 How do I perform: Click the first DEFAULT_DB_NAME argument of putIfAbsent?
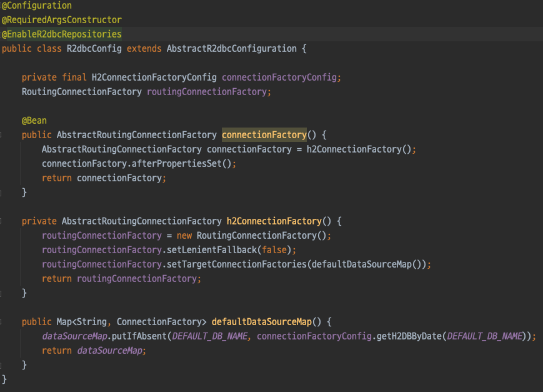pos(209,336)
